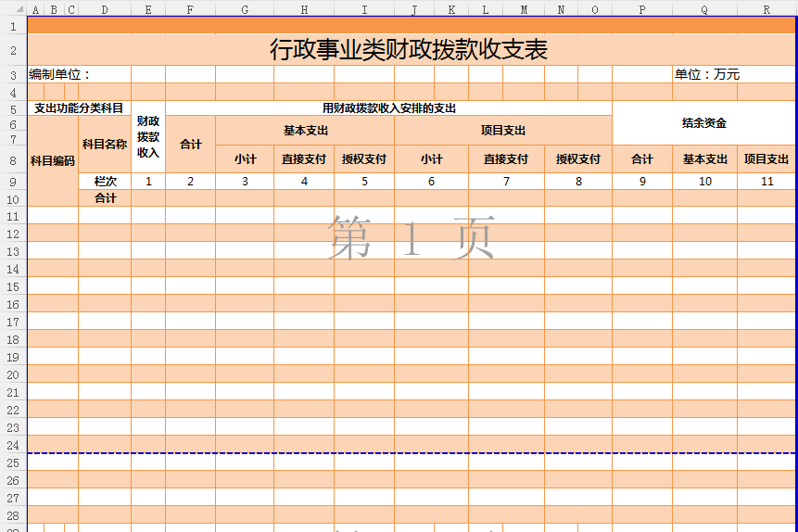This screenshot has height=532, width=798.
Task: Click the 财政拨款收入 header cell
Action: tap(148, 137)
